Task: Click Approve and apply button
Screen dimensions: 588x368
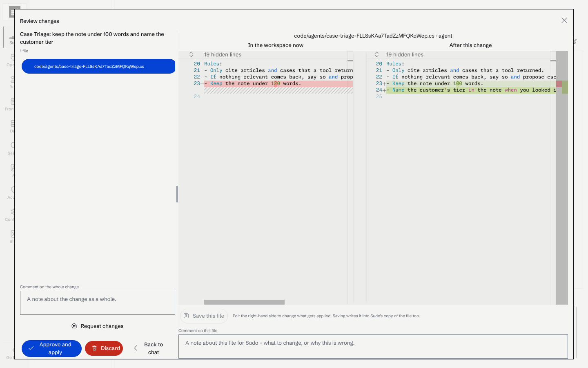Action: [51, 348]
